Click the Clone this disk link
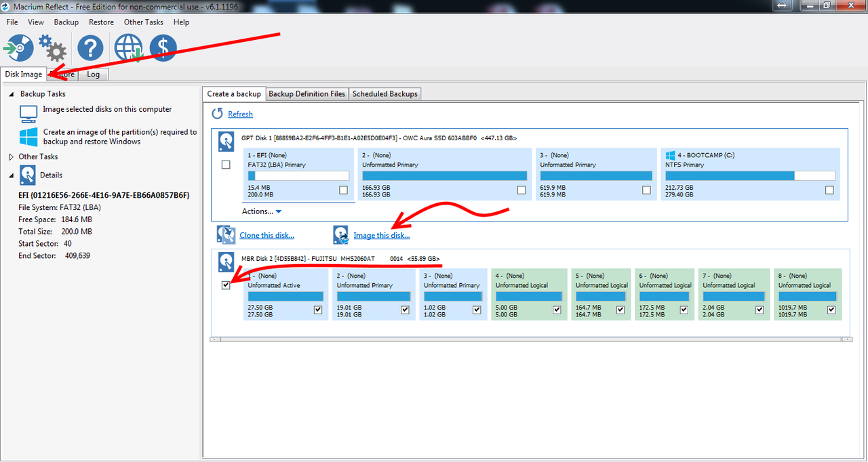The height and width of the screenshot is (462, 868). pyautogui.click(x=267, y=235)
